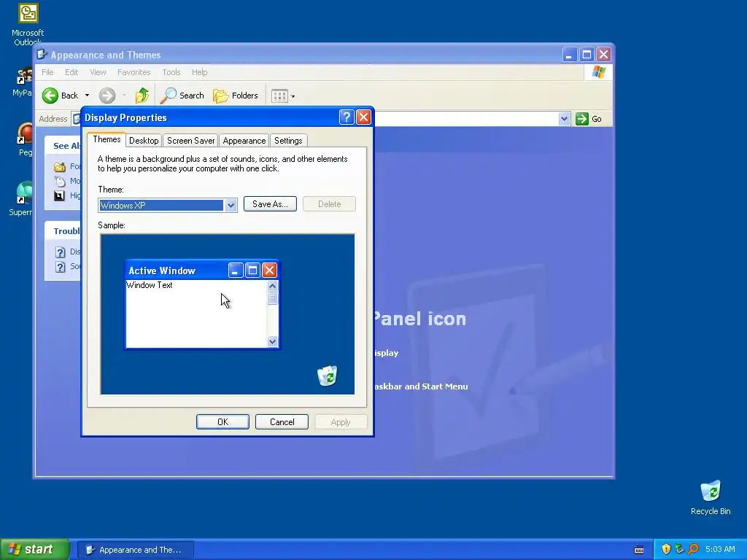Image resolution: width=747 pixels, height=560 pixels.
Task: Click the High Contrast icon under See Also
Action: point(60,195)
